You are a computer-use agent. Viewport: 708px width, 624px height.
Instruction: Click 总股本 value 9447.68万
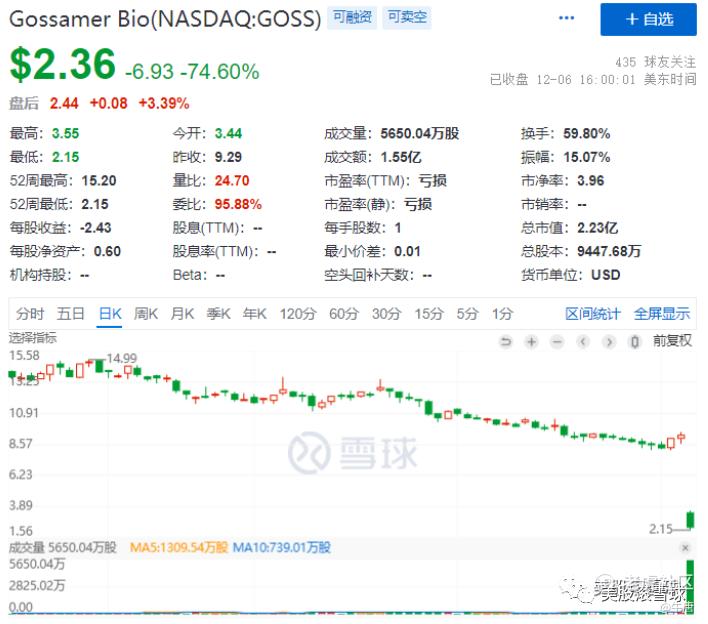click(609, 251)
